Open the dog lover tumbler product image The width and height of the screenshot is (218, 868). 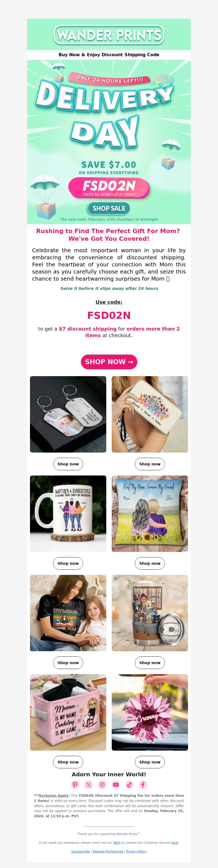150,613
